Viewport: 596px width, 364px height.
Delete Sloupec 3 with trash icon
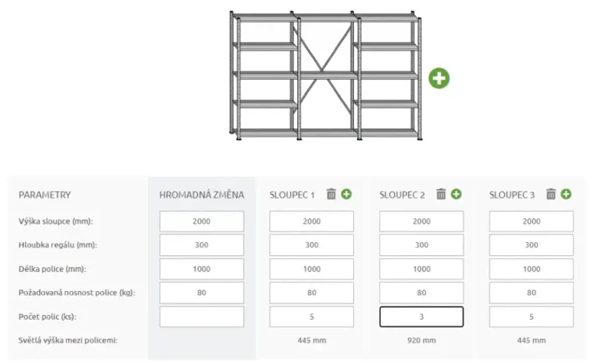point(551,194)
